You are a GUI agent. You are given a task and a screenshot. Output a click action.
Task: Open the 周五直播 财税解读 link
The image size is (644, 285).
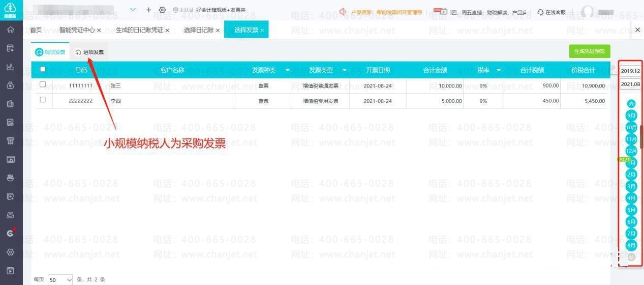tap(488, 12)
